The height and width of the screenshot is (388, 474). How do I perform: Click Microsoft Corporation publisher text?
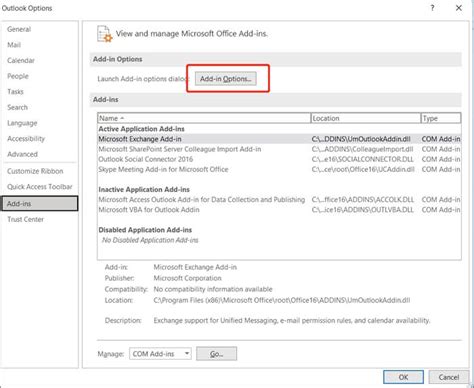[187, 278]
